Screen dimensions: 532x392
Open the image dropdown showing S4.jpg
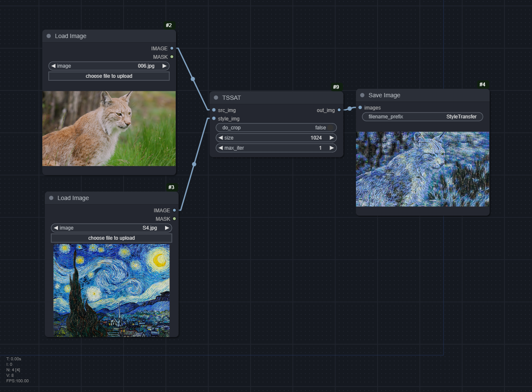[112, 228]
